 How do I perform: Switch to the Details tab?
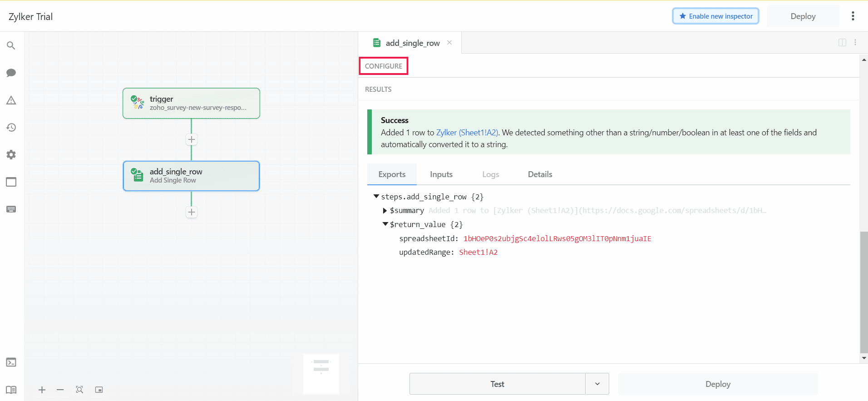(x=540, y=174)
